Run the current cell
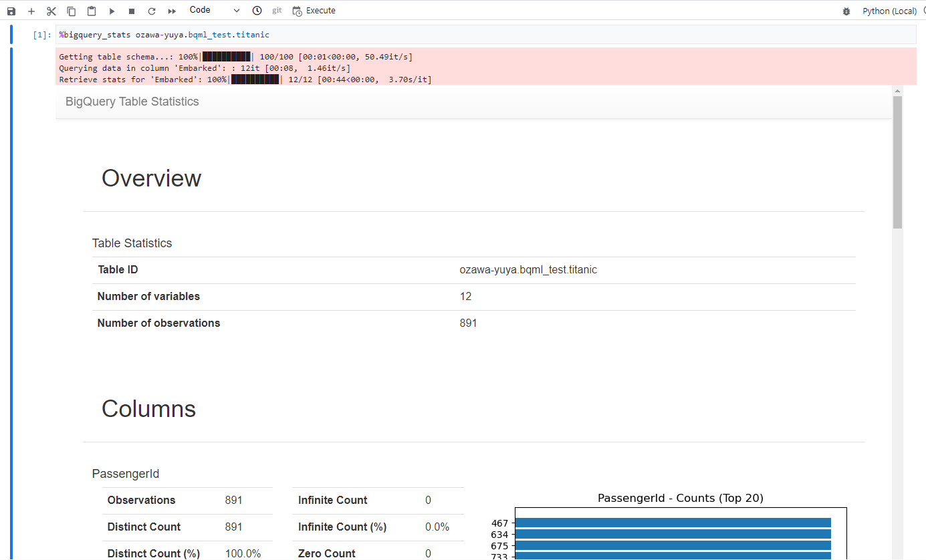The width and height of the screenshot is (926, 560). coord(111,10)
